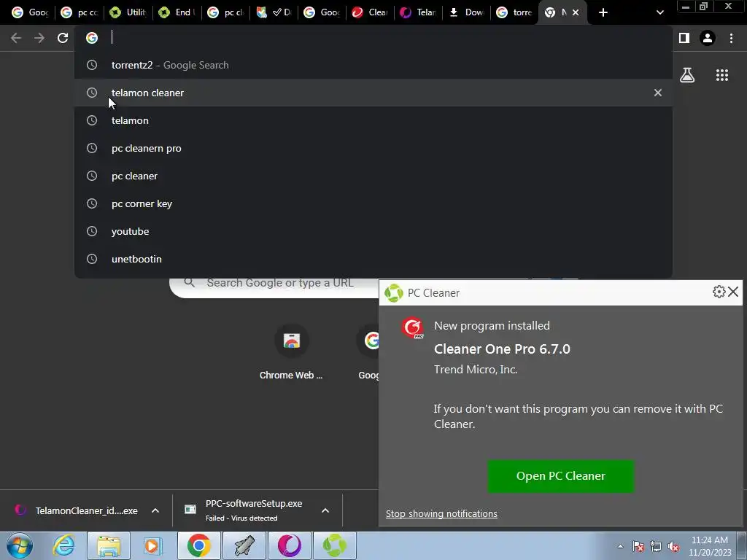
Task: Click Google icon in address bar
Action: (x=92, y=38)
